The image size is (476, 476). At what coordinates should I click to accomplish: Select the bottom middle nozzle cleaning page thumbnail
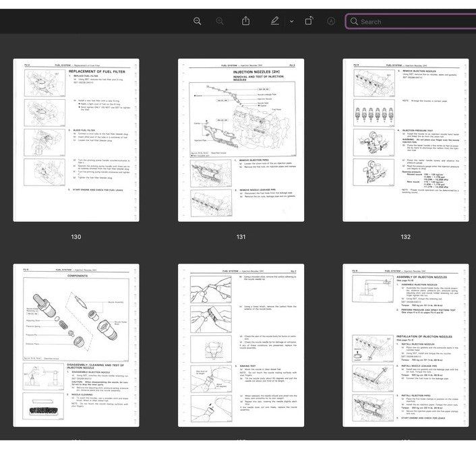click(241, 345)
